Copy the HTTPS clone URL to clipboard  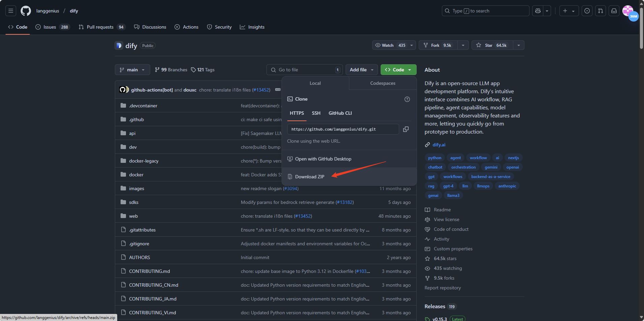click(x=406, y=129)
